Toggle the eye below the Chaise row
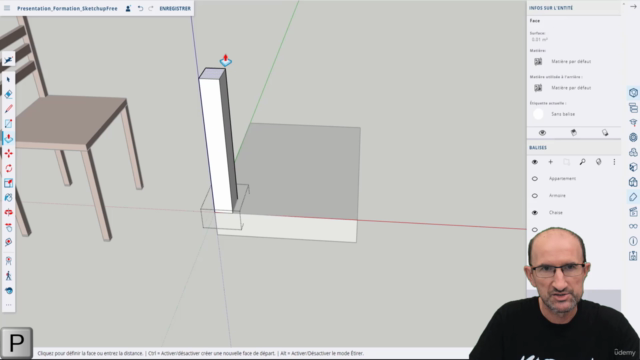 click(x=535, y=230)
